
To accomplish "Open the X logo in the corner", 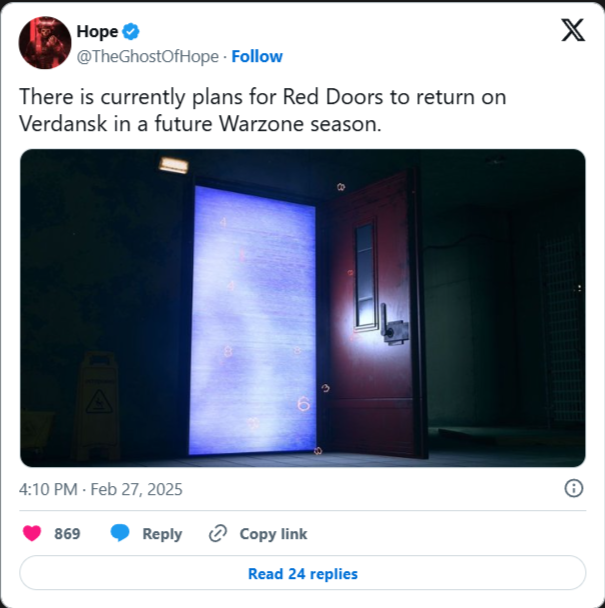I will (x=573, y=30).
